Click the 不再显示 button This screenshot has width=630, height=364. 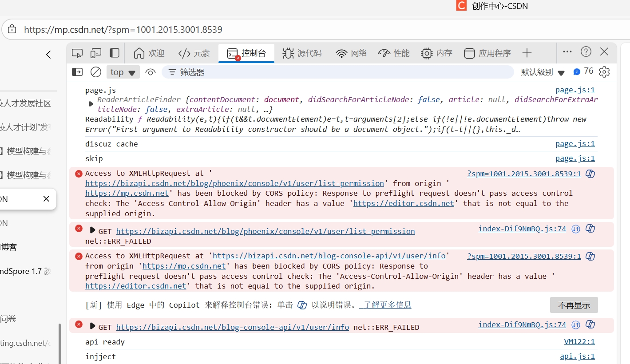574,305
